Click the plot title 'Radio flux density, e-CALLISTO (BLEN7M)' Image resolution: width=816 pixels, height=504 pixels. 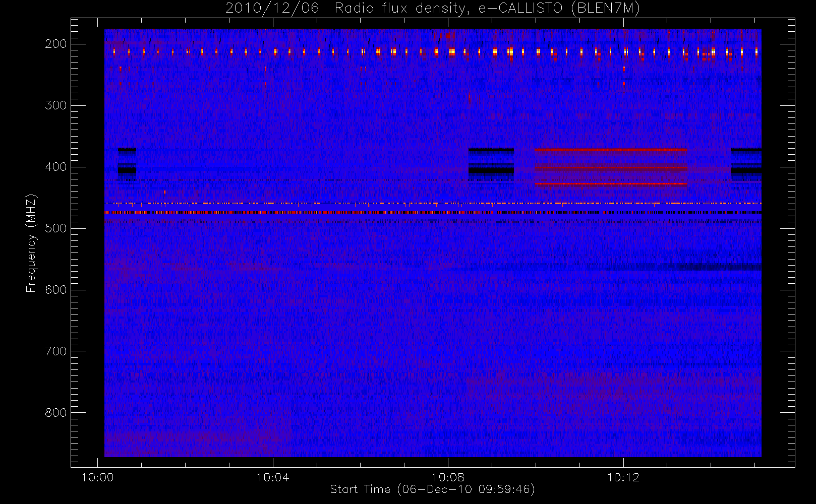487,9
